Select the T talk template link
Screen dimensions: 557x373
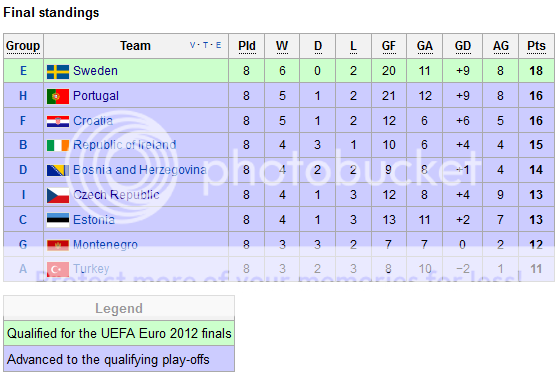click(205, 45)
